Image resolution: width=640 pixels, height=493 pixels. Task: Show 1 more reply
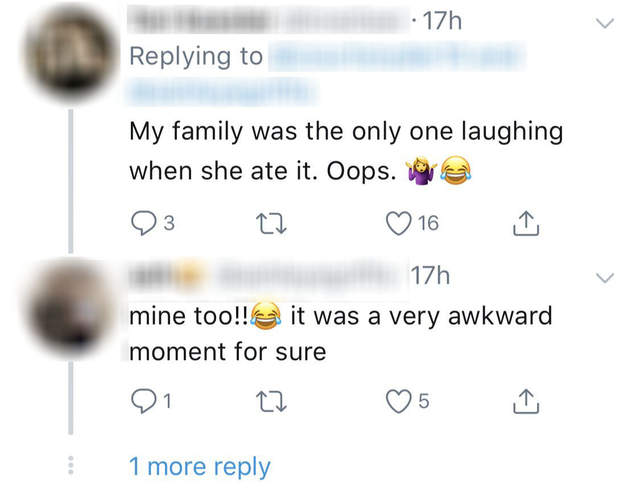tap(199, 466)
